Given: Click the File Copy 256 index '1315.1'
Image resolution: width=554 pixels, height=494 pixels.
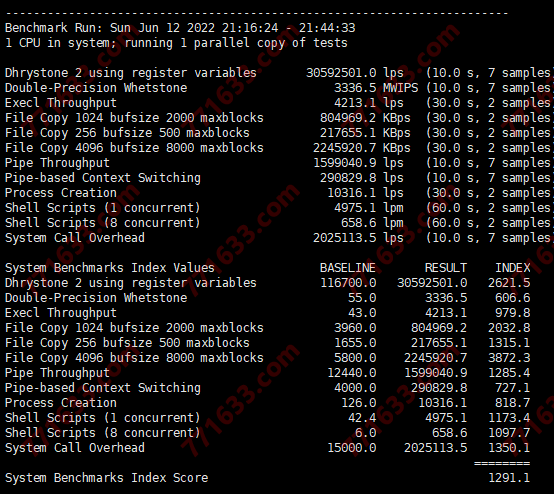Looking at the screenshot, I should pyautogui.click(x=509, y=343).
